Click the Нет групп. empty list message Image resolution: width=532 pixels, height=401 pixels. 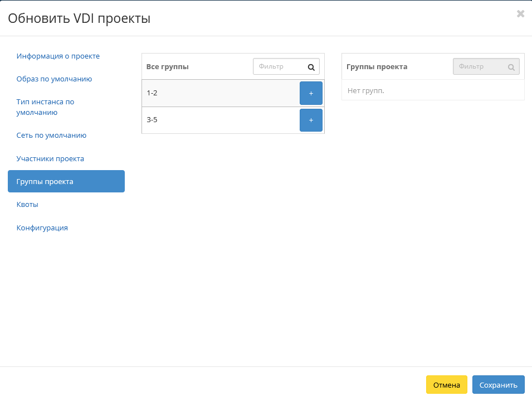pyautogui.click(x=365, y=90)
